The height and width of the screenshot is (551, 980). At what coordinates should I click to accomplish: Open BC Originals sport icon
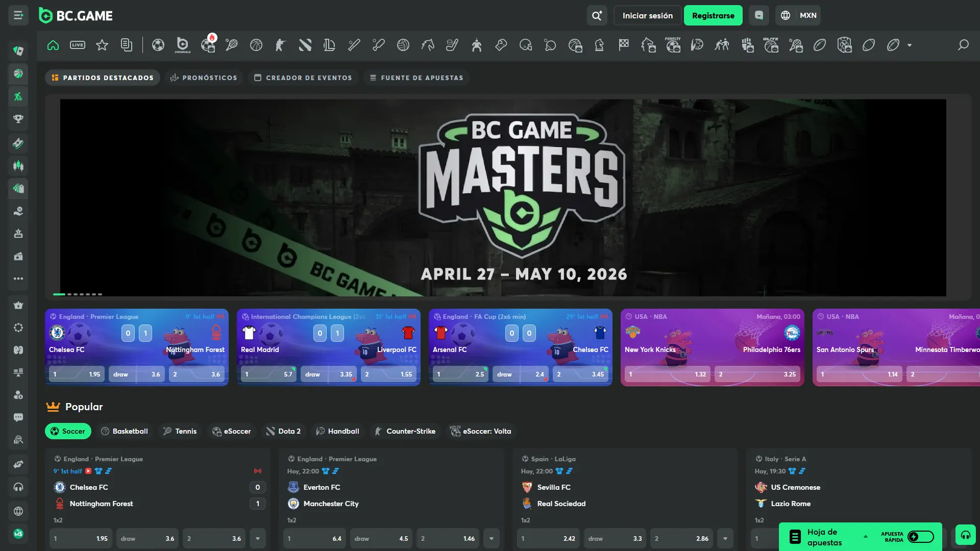182,45
